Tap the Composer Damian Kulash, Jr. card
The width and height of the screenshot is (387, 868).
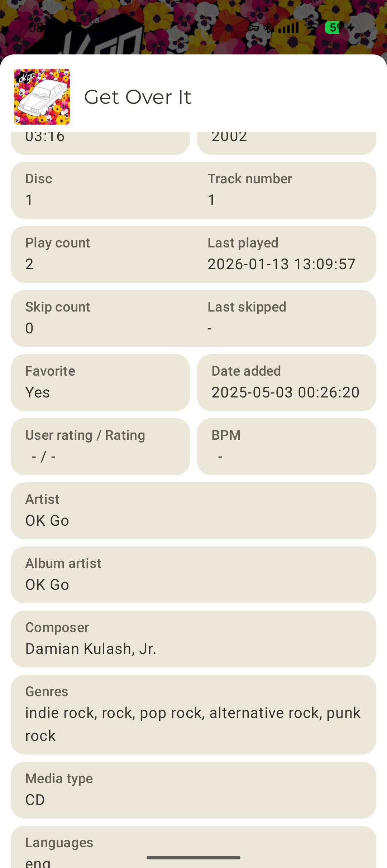(193, 639)
